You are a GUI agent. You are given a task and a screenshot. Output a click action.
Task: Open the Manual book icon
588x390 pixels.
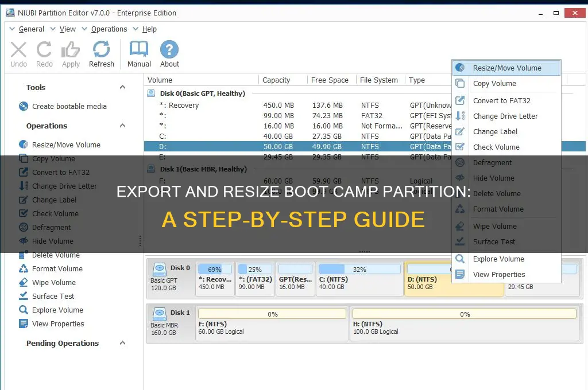pos(139,49)
